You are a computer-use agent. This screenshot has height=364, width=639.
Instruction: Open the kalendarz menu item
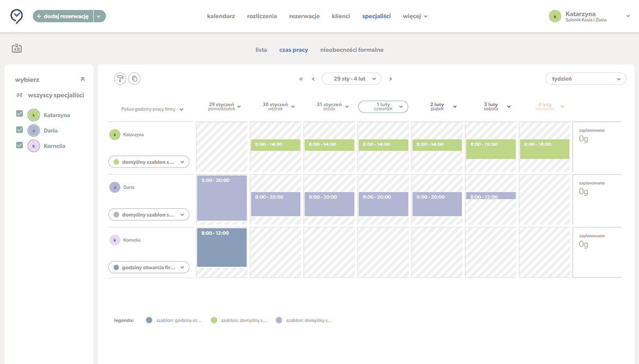pos(221,16)
